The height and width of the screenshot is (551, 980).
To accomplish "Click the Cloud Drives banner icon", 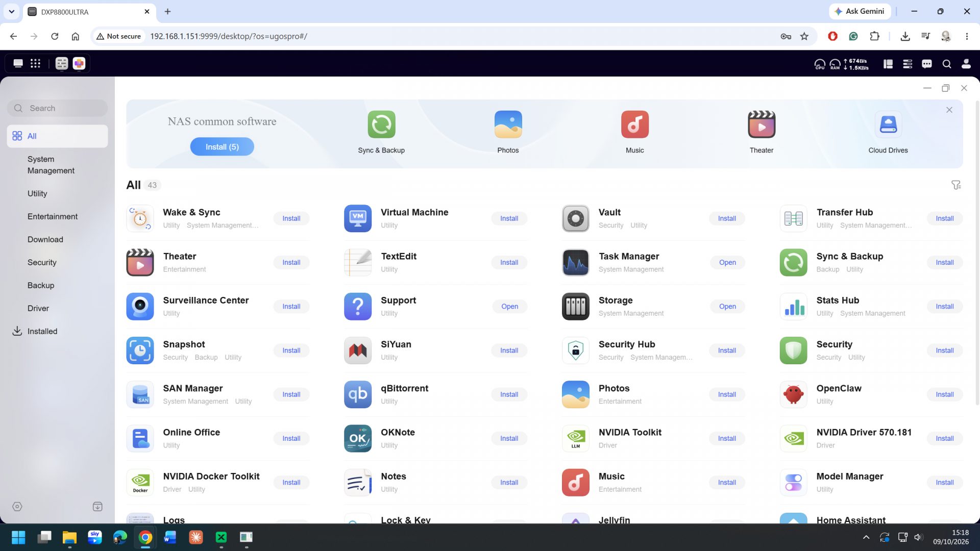I will pos(888,124).
